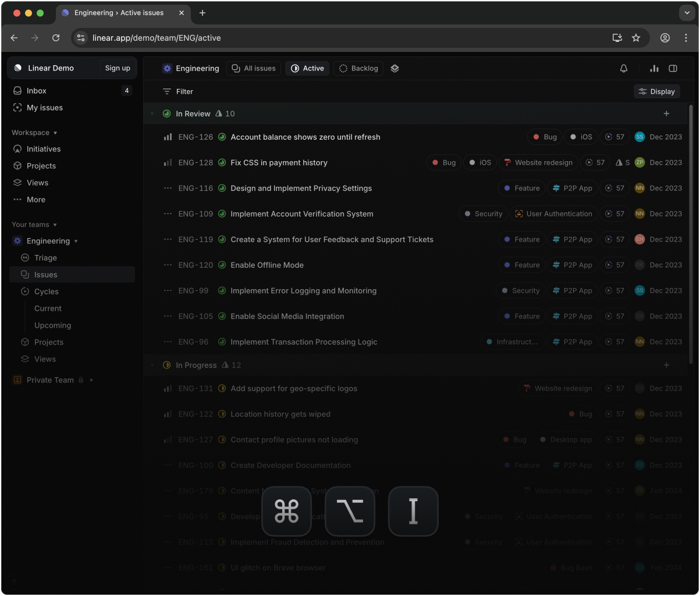Click the priority icon on ENG-126
The image size is (700, 596).
pyautogui.click(x=168, y=137)
